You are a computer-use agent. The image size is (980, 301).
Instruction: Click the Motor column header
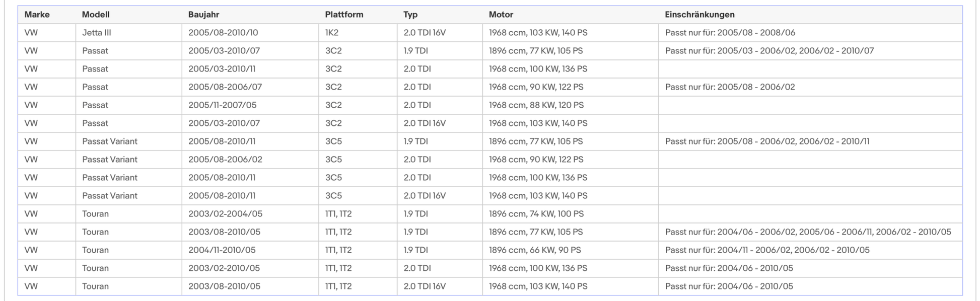pyautogui.click(x=501, y=15)
